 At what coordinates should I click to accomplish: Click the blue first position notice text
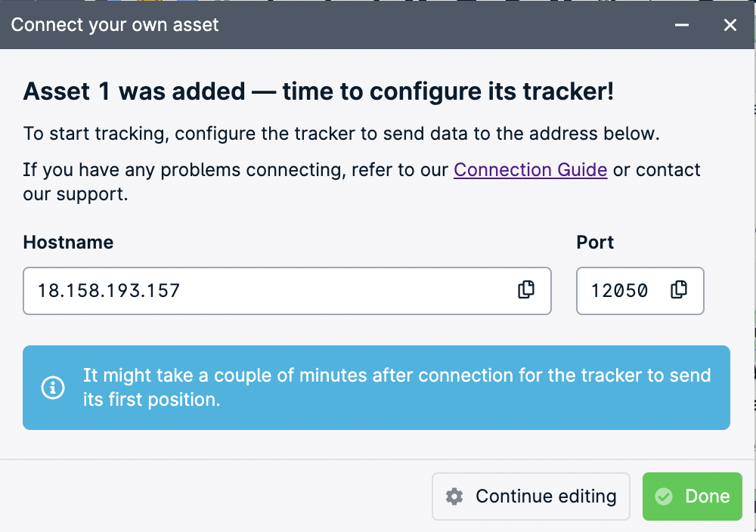397,388
